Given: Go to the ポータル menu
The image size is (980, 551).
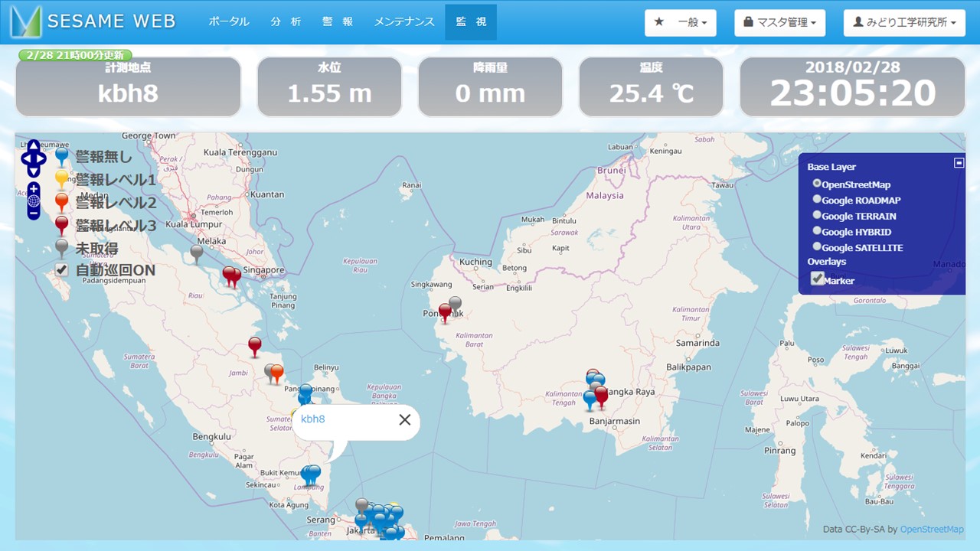Looking at the screenshot, I should 229,22.
